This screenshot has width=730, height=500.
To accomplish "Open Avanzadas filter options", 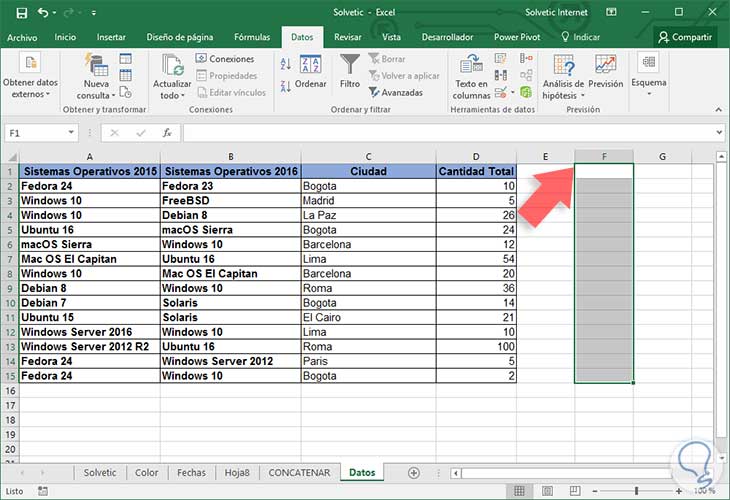I will 396,92.
